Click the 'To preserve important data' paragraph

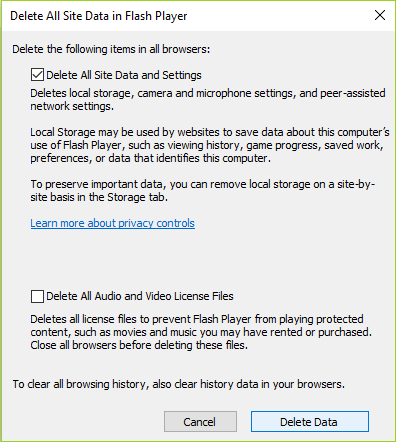(203, 190)
